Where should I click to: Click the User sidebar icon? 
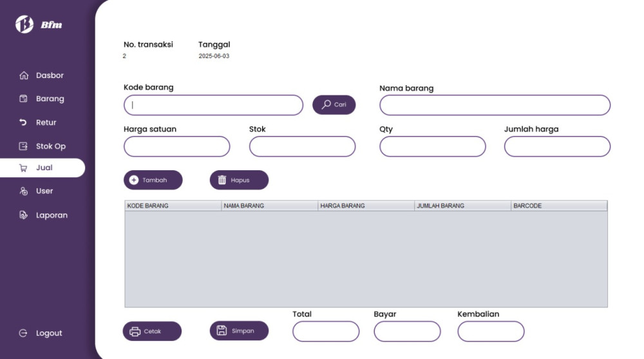point(24,191)
